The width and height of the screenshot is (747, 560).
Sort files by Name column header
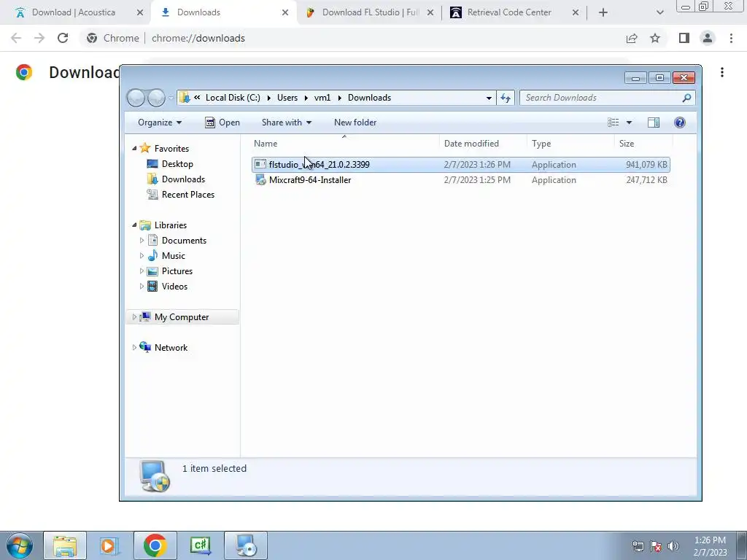tap(345, 144)
